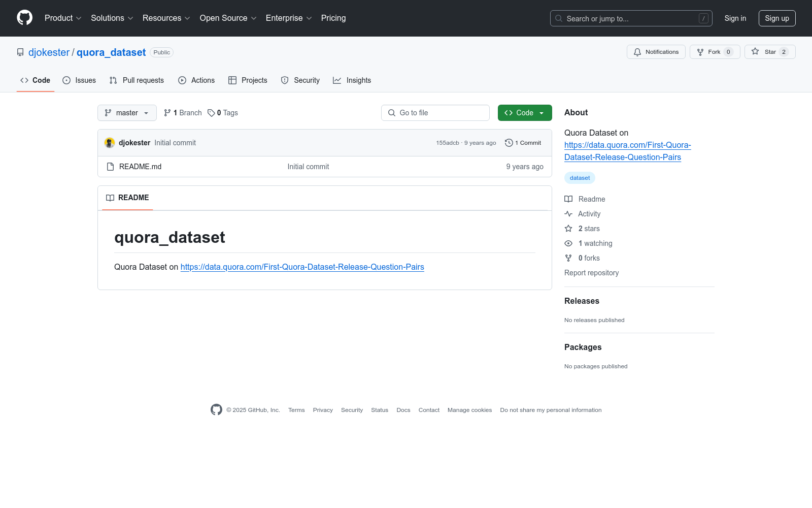This screenshot has height=508, width=812.
Task: Click the tag icon beside 0 Tags
Action: click(x=211, y=113)
